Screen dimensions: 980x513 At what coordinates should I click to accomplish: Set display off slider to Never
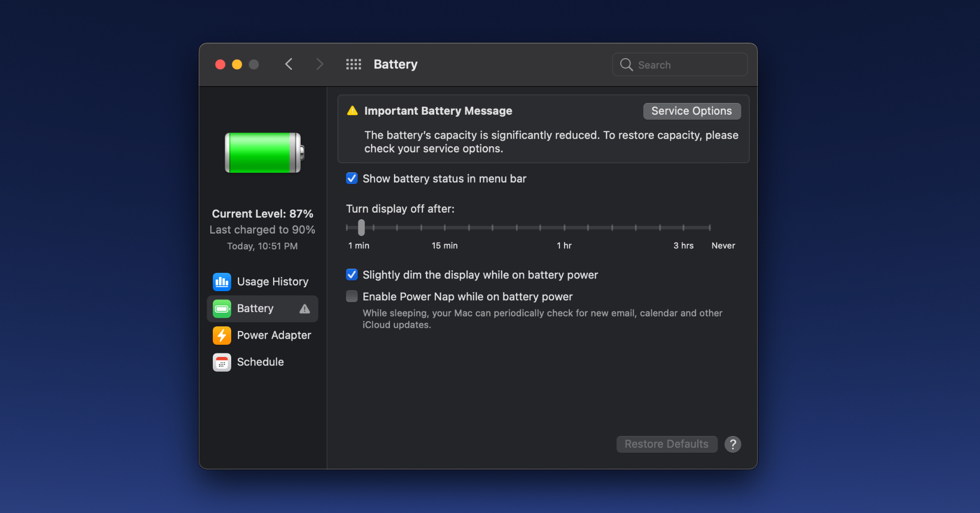[709, 227]
